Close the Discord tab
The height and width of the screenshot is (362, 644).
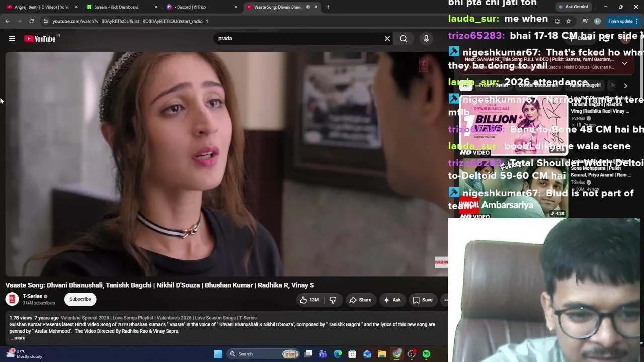pos(236,7)
